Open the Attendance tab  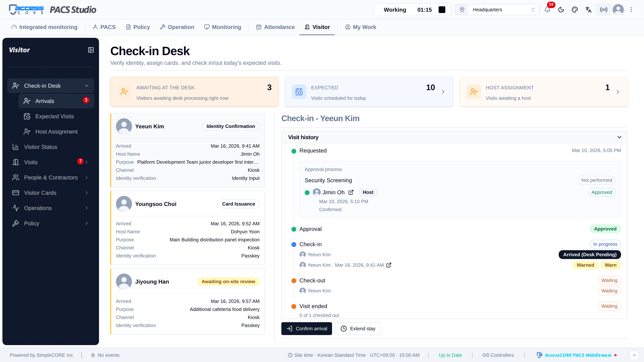pyautogui.click(x=276, y=27)
